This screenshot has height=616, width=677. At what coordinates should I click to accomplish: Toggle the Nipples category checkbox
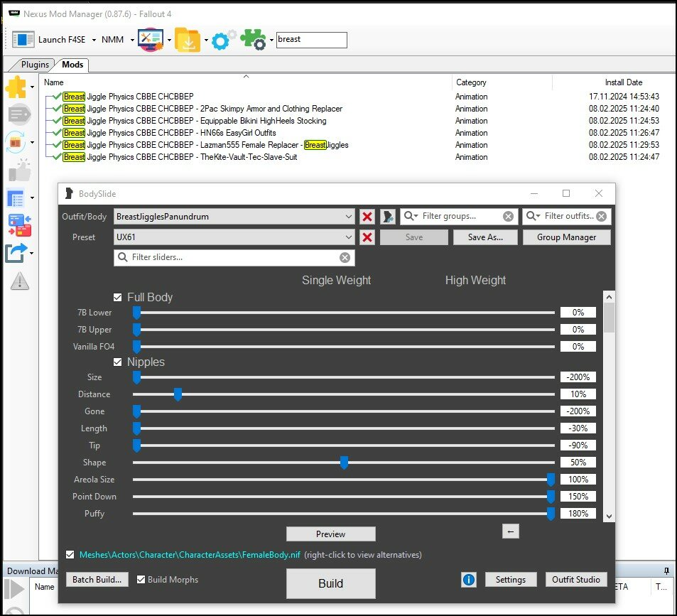117,362
